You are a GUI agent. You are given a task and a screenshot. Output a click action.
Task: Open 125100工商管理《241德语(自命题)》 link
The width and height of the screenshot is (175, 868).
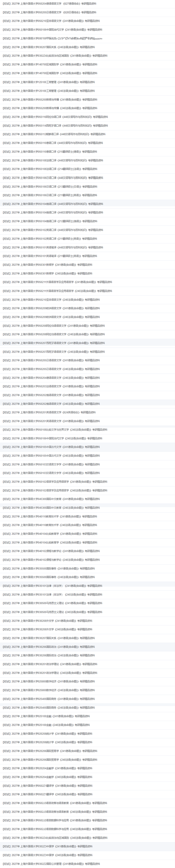49,82
